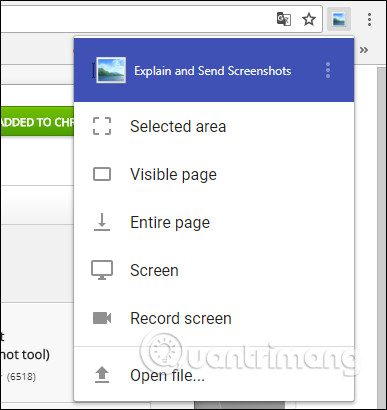Choose Selected area capture
The image size is (387, 410).
point(214,126)
